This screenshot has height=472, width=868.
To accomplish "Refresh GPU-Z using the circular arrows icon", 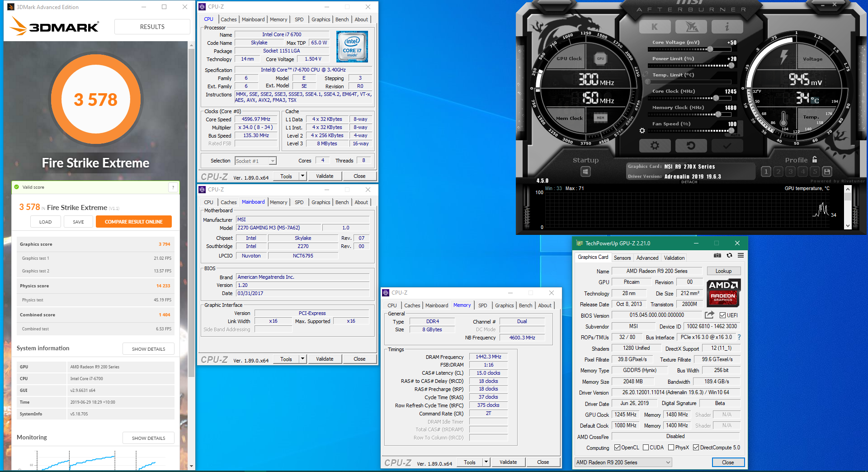I will pos(729,255).
